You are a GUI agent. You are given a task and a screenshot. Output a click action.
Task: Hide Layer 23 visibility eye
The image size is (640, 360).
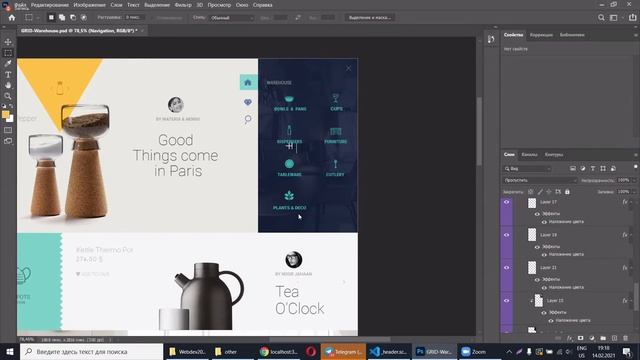pos(507,301)
